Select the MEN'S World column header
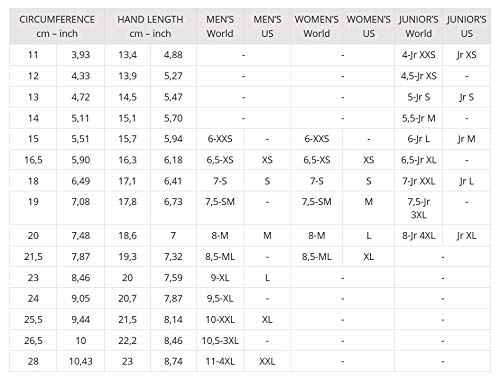This screenshot has width=500, height=381. [x=220, y=27]
